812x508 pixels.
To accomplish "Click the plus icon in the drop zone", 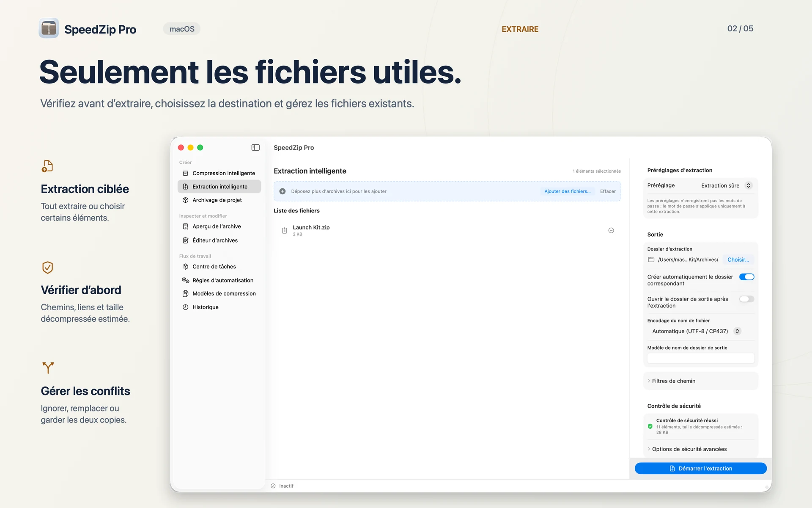I will tap(283, 191).
